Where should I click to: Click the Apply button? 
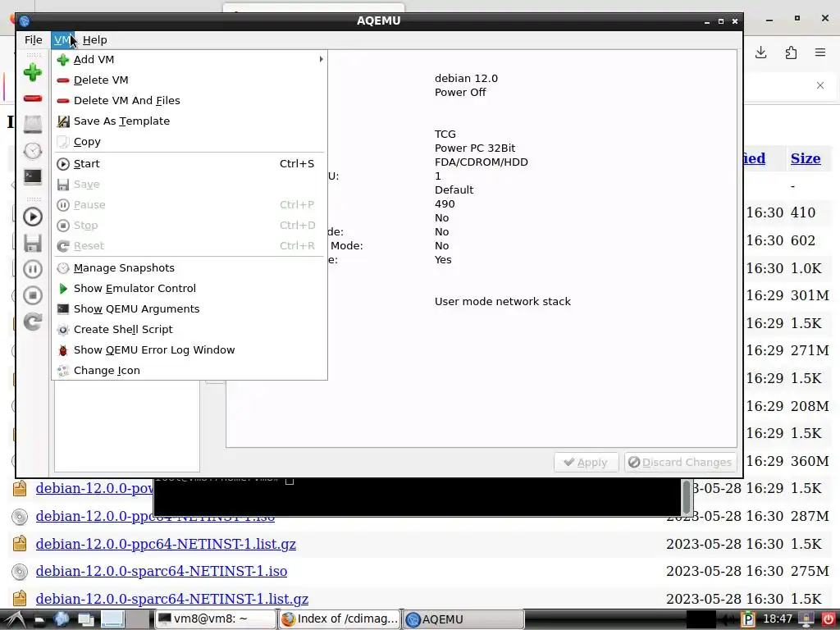tap(586, 463)
